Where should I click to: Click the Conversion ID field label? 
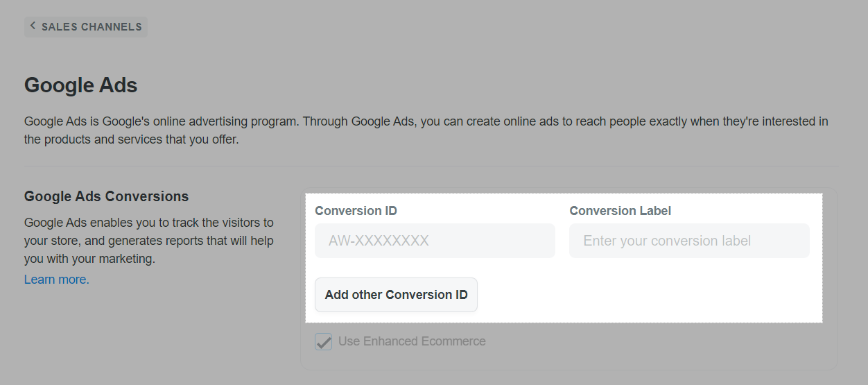[x=356, y=211]
